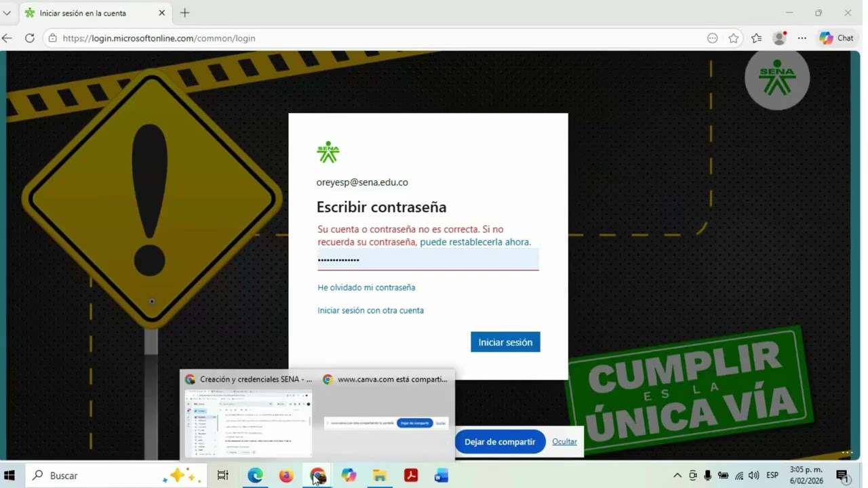Viewport: 868px width, 488px height.
Task: Click the Google Chrome taskbar icon
Action: point(317,476)
